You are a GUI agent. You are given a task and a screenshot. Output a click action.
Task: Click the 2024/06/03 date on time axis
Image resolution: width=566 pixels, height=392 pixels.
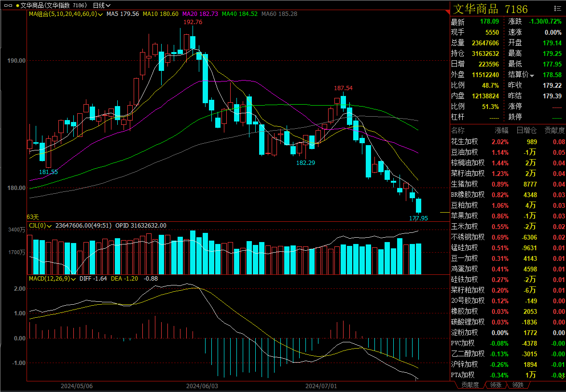click(x=202, y=386)
